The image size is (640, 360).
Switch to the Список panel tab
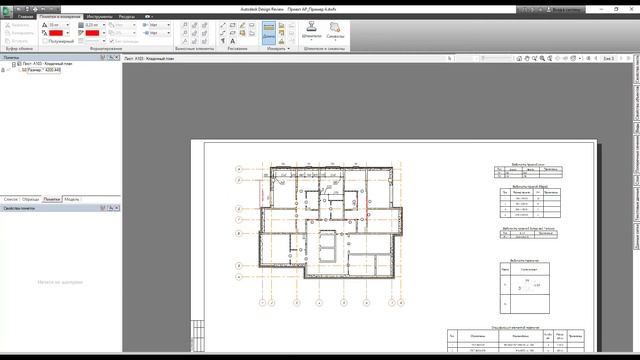(11, 199)
